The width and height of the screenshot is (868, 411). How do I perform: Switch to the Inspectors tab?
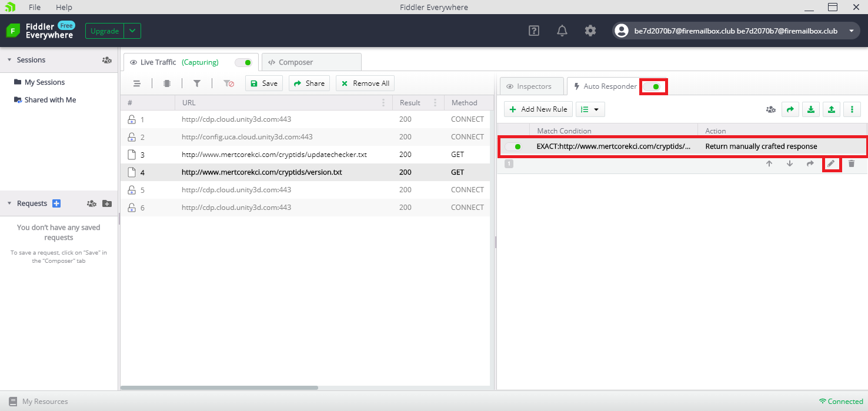click(x=532, y=86)
